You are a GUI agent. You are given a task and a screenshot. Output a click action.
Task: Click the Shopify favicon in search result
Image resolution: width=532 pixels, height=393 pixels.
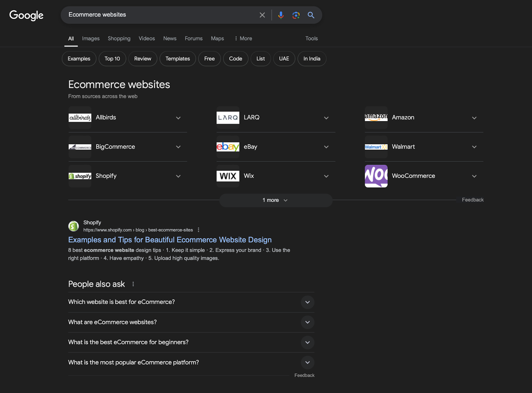[x=73, y=226]
